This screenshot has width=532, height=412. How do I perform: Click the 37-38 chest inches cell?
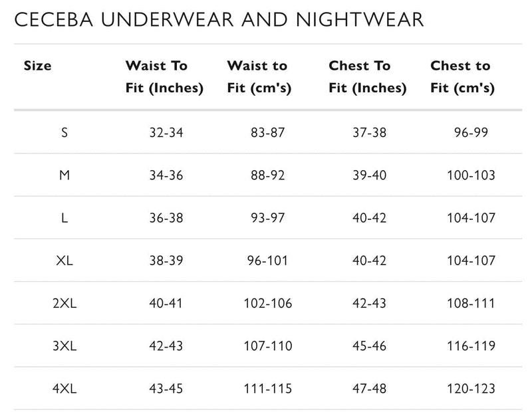369,132
